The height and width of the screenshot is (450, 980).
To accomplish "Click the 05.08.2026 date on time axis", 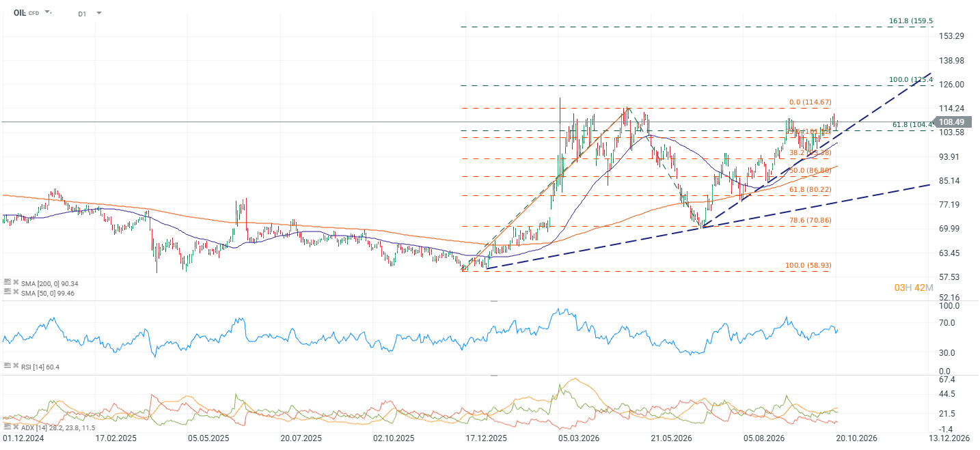I will coord(764,438).
